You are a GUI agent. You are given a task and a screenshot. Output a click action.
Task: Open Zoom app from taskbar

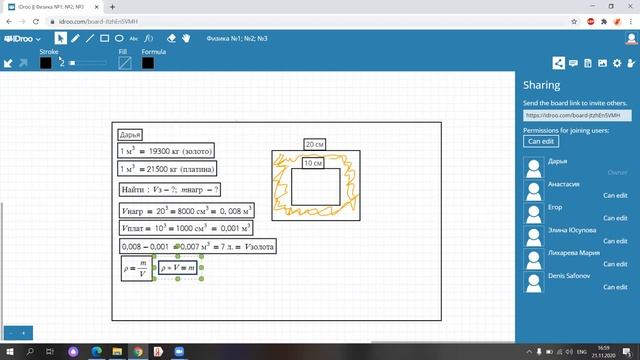179,351
